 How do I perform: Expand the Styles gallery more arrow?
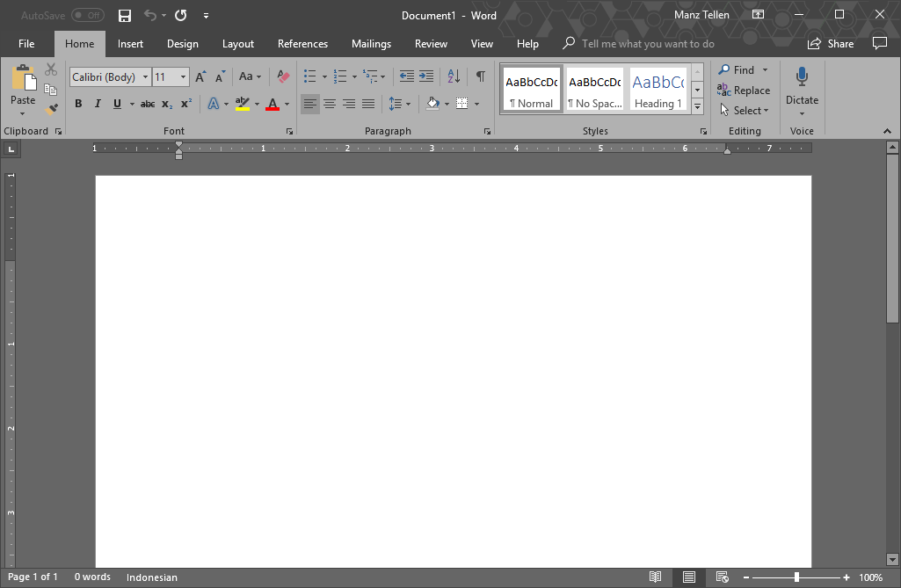coord(697,106)
